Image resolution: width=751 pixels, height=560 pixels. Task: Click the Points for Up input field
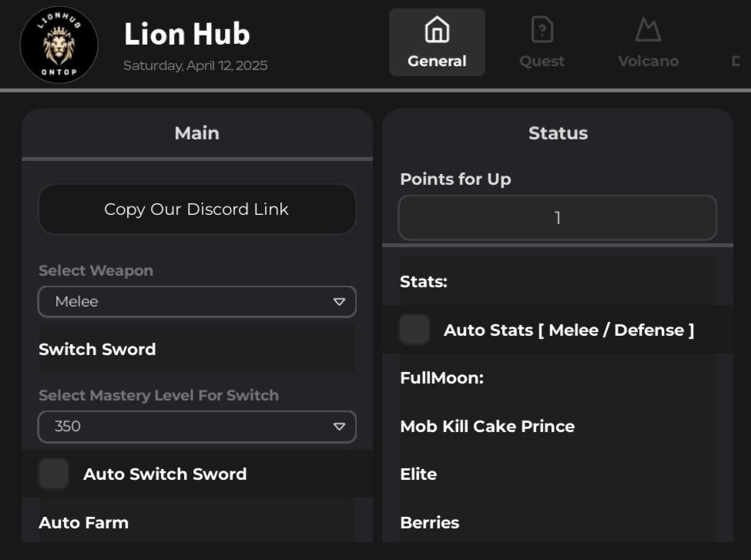click(x=557, y=218)
